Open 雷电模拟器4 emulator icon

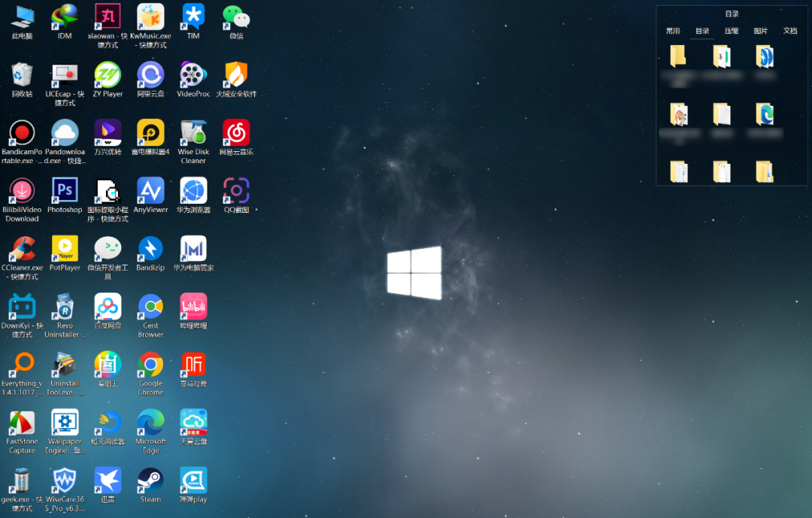pos(150,134)
